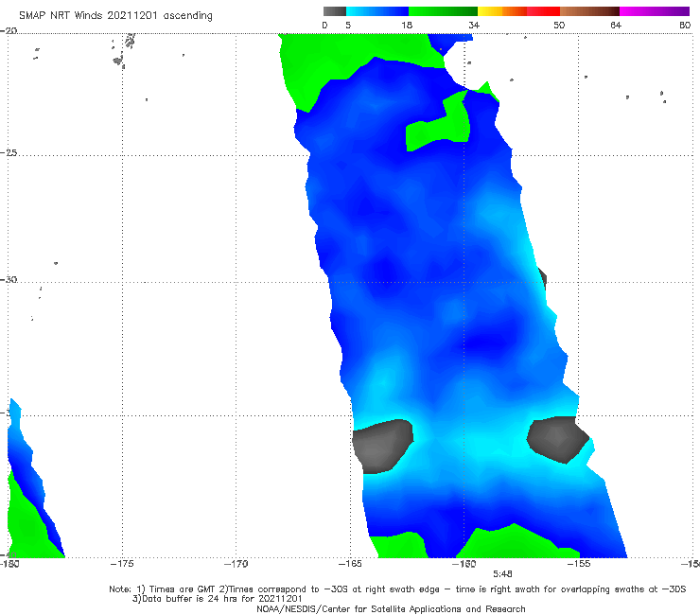Click the left gray low-wind patch near -35
This screenshot has width=700, height=615.
click(382, 447)
